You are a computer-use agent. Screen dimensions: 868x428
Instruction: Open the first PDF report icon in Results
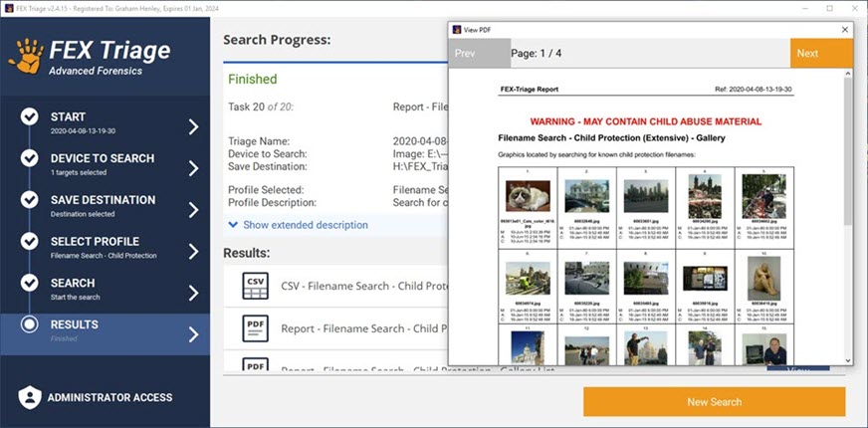click(256, 327)
